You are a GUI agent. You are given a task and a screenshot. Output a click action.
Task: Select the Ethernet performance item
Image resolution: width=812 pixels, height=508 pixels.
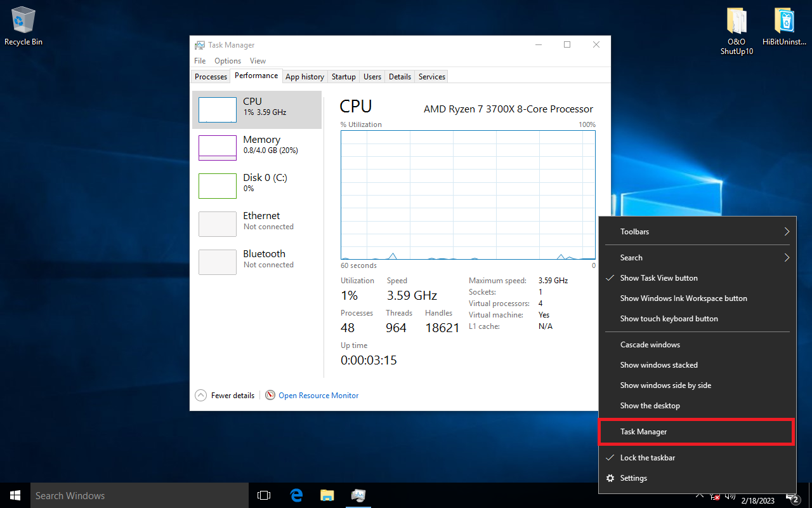click(x=257, y=224)
